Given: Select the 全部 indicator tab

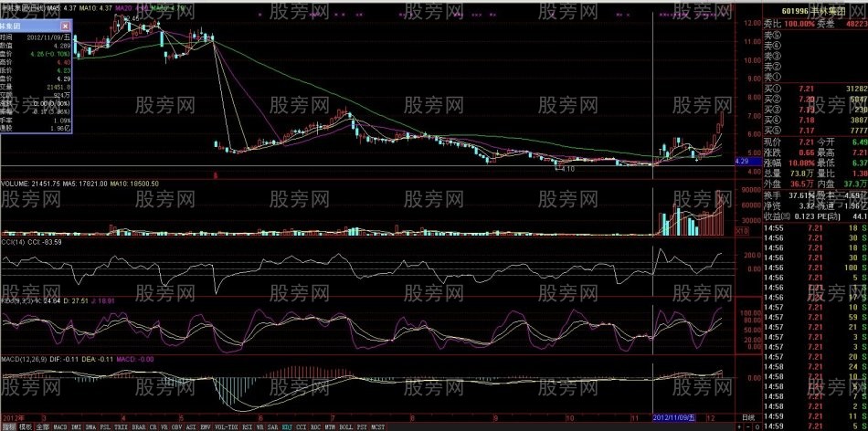Looking at the screenshot, I should coord(43,427).
